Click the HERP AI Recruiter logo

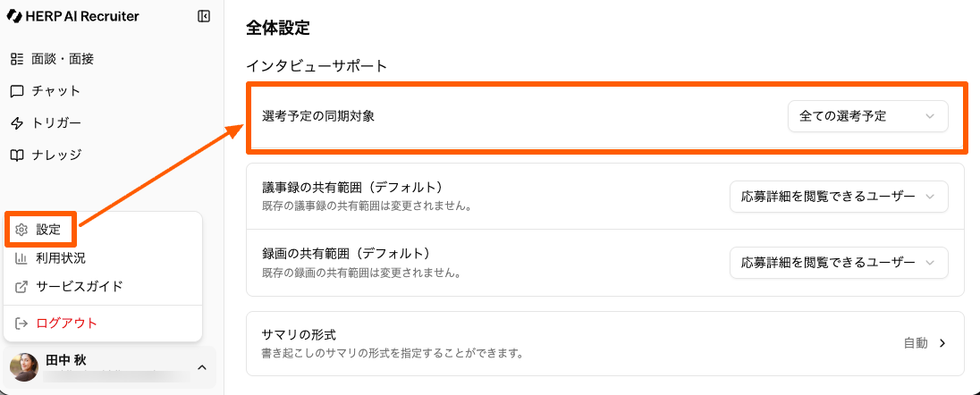[x=72, y=16]
